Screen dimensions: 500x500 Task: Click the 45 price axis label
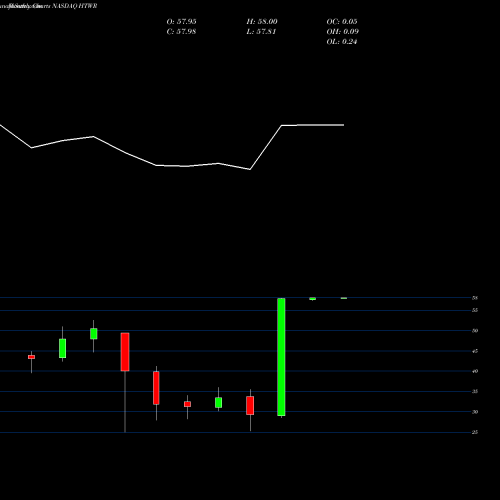[x=475, y=351]
